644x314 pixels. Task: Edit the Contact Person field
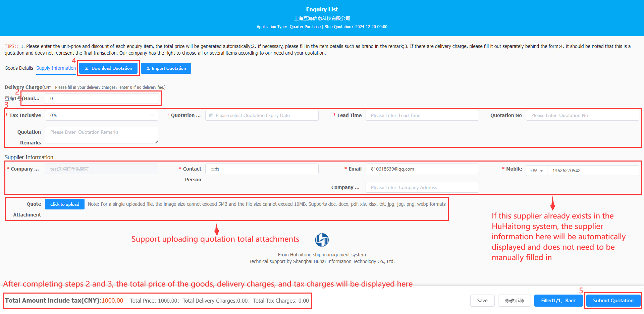(262, 169)
